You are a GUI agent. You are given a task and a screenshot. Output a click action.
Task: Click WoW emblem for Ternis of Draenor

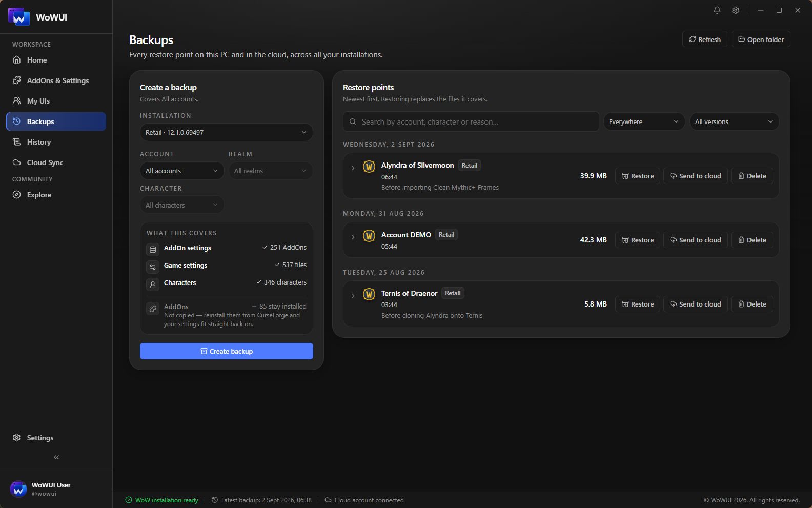pyautogui.click(x=369, y=294)
